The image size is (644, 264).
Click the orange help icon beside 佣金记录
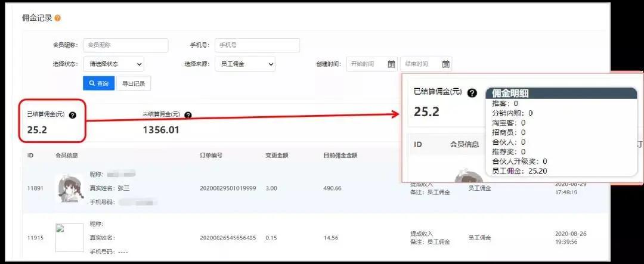pos(57,18)
